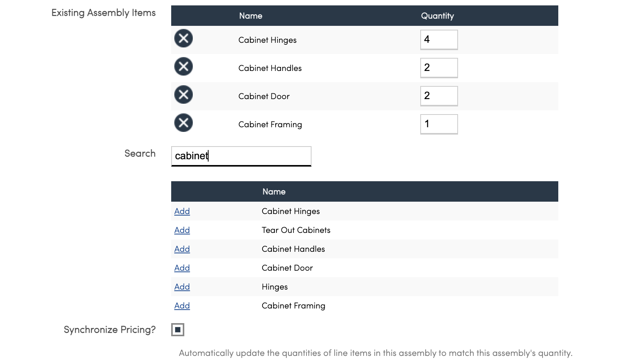This screenshot has width=630, height=364.
Task: Delete Cabinet Door assembly item
Action: coord(184,95)
